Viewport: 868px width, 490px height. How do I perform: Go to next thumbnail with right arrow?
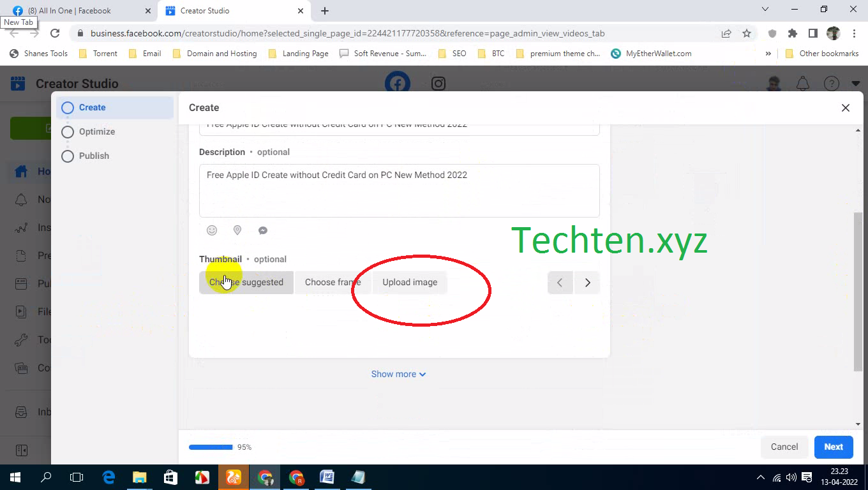tap(587, 283)
